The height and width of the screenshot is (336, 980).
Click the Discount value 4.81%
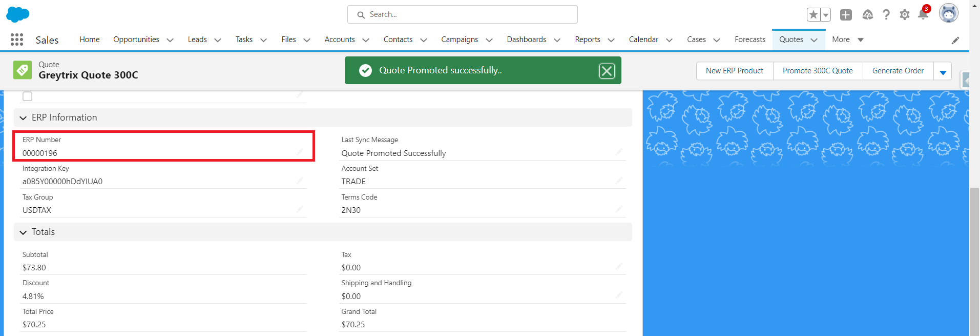click(33, 297)
